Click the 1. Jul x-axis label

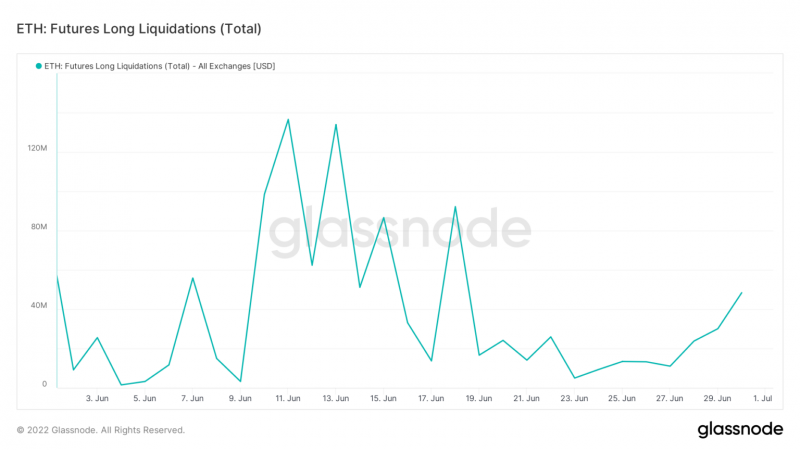(762, 398)
